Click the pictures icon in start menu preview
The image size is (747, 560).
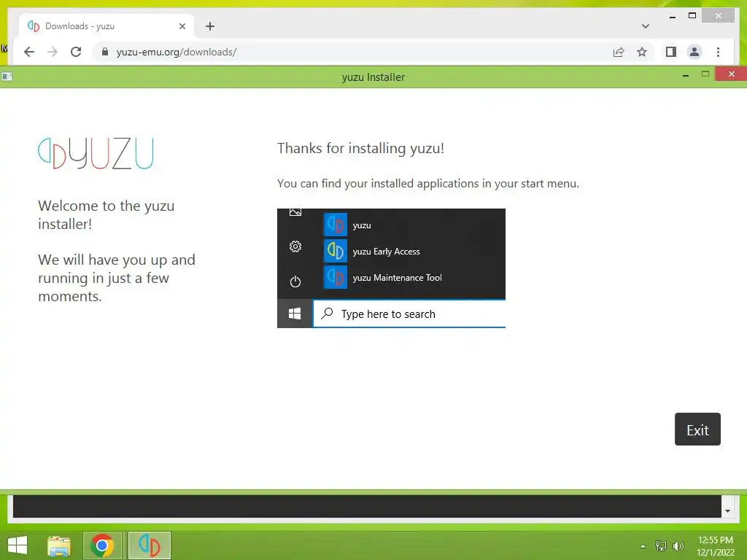295,211
